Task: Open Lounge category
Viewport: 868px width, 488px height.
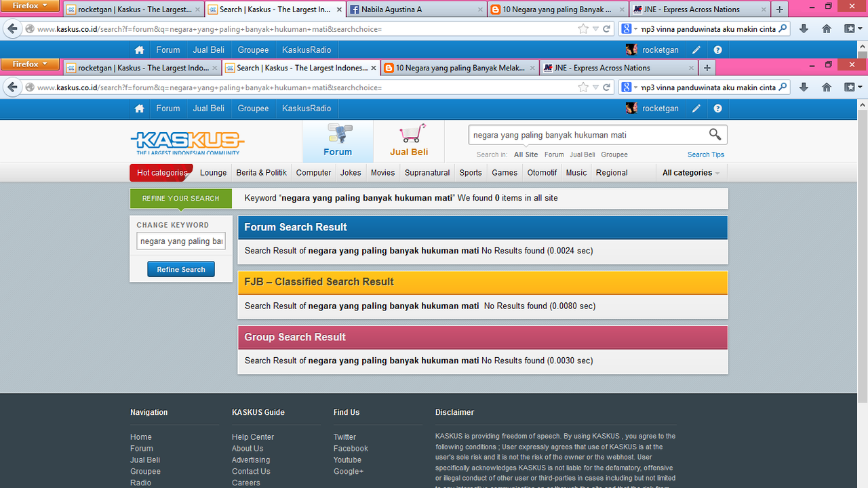Action: [213, 173]
